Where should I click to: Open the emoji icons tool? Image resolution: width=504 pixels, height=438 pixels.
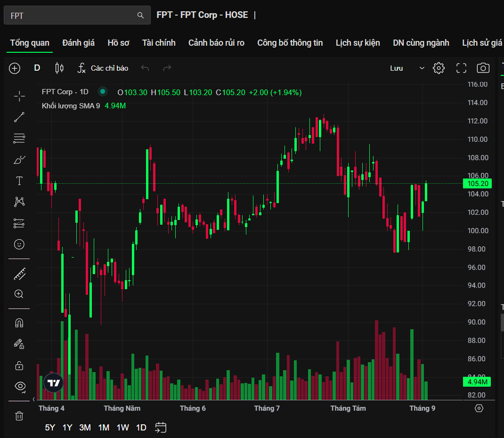(19, 244)
